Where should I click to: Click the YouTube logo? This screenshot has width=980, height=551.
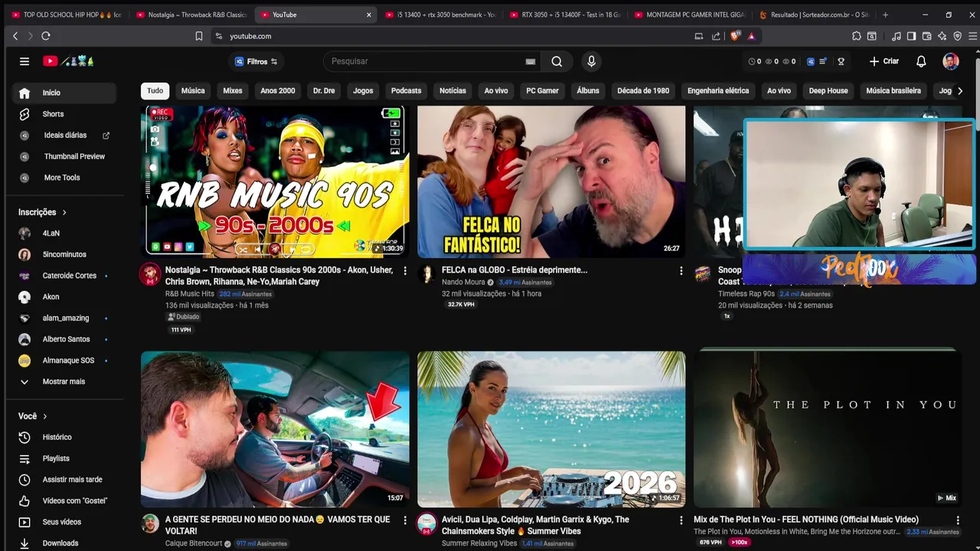(x=68, y=61)
